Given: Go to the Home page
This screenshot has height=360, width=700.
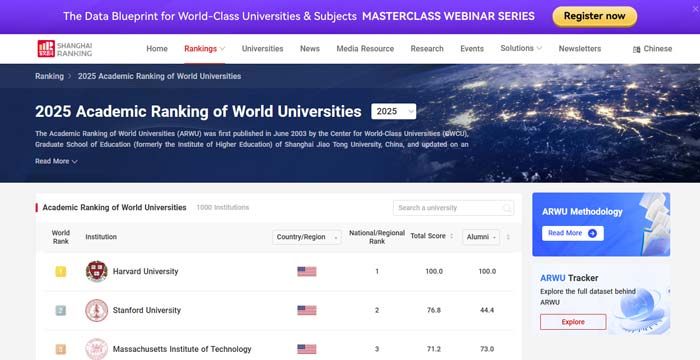Looking at the screenshot, I should (157, 49).
